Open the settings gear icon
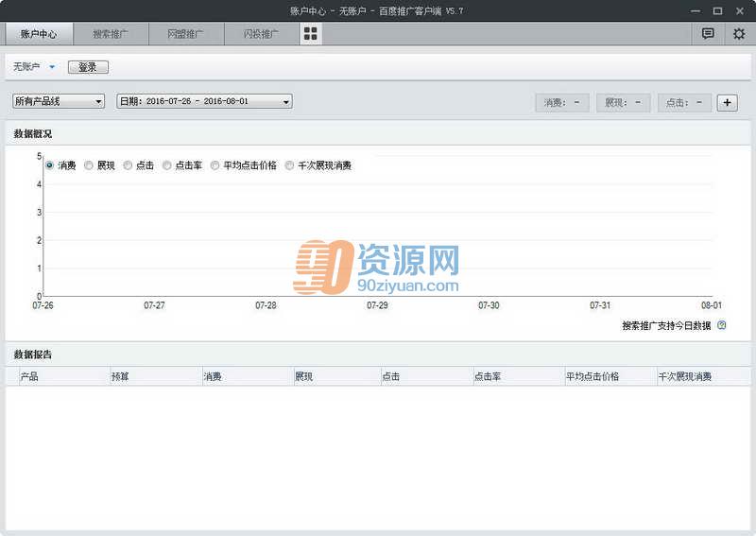This screenshot has height=536, width=756. coord(739,34)
